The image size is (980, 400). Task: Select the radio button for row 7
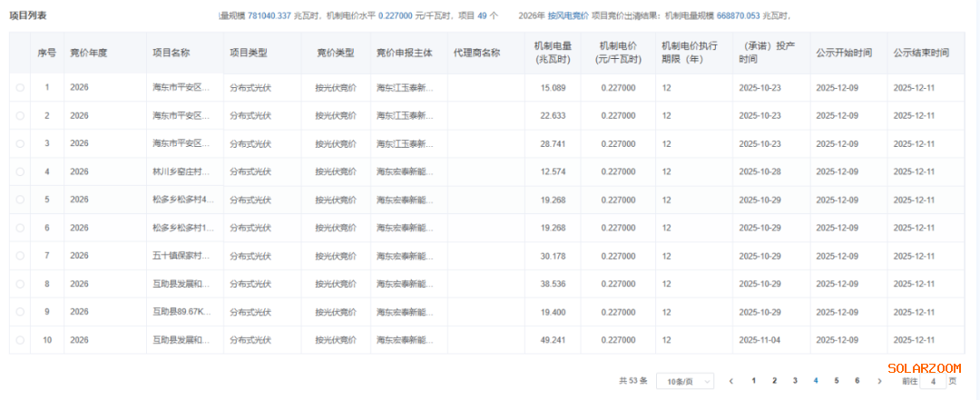[20, 256]
